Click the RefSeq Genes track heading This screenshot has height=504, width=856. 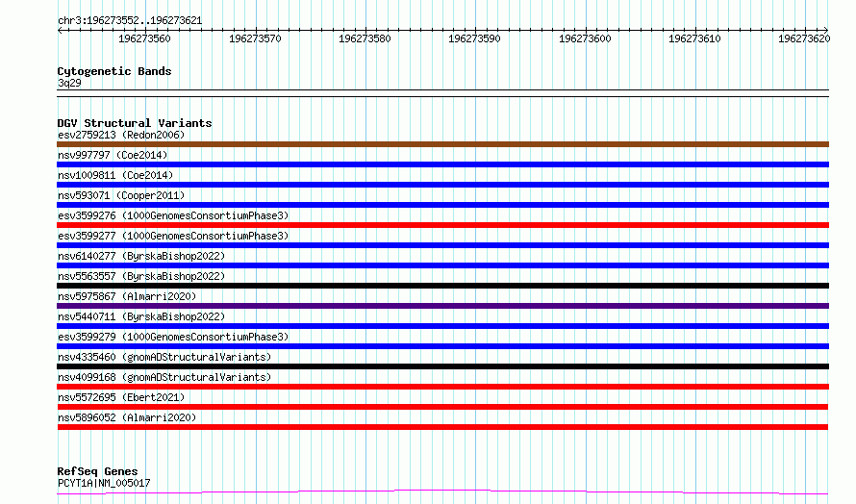tap(97, 471)
